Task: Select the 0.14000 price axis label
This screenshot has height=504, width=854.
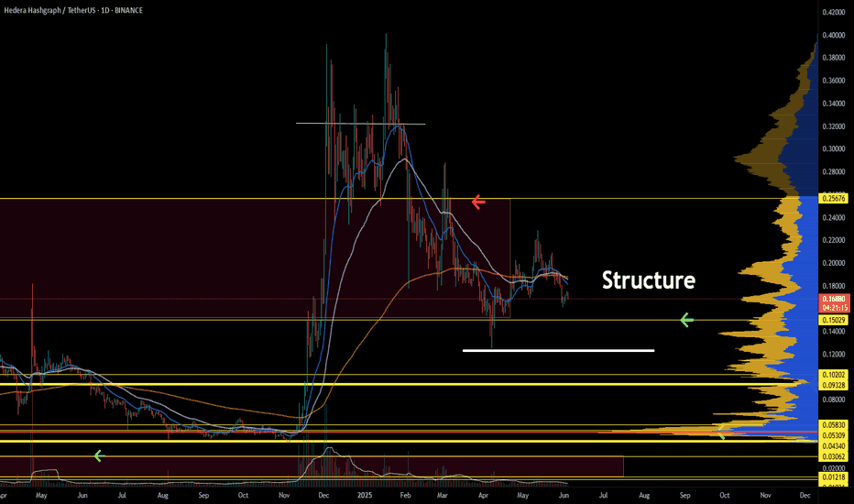Action: tap(833, 332)
